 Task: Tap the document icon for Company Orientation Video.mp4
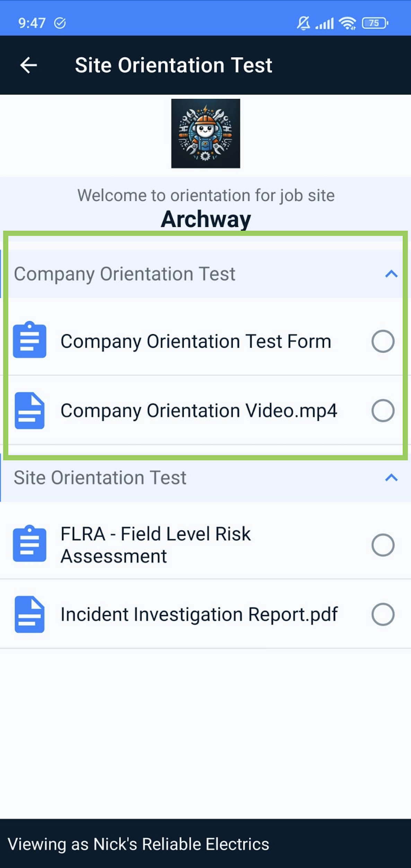[29, 410]
